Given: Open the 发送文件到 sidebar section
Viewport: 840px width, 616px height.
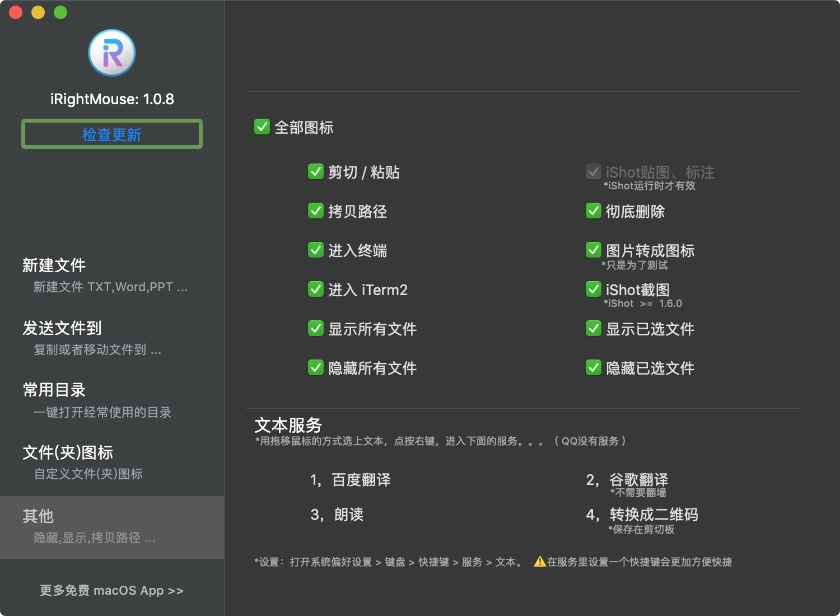Looking at the screenshot, I should pyautogui.click(x=112, y=338).
